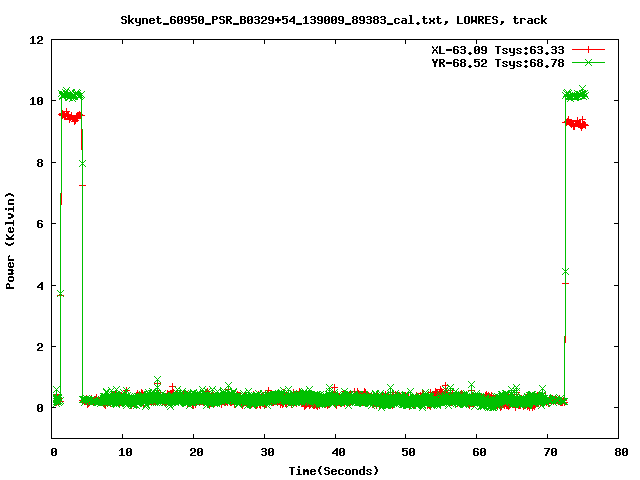The width and height of the screenshot is (640, 480).
Task: Click the 80 tick label on x-axis
Action: pyautogui.click(x=621, y=452)
